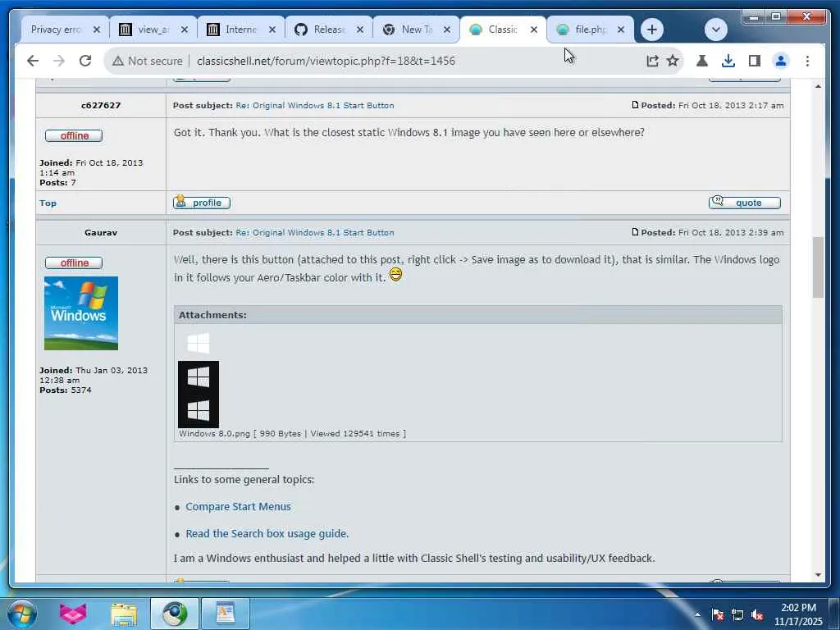Go back to the previous page
840x630 pixels.
[33, 61]
